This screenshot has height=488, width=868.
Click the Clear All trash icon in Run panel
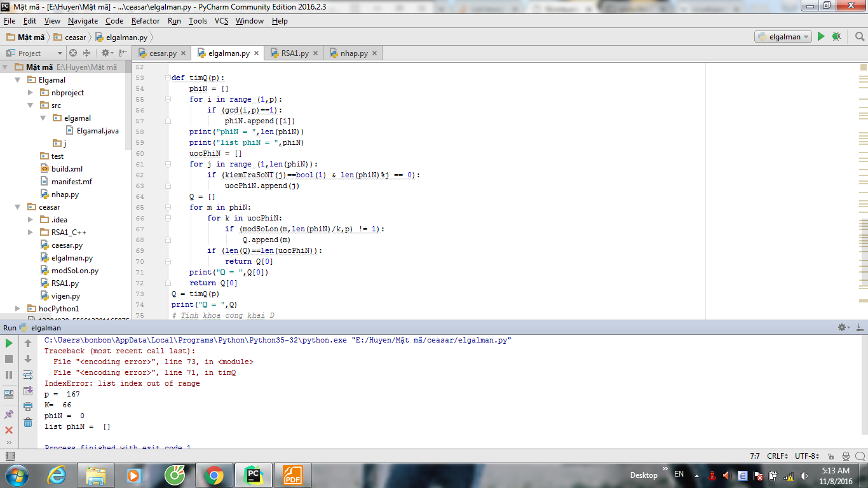28,423
